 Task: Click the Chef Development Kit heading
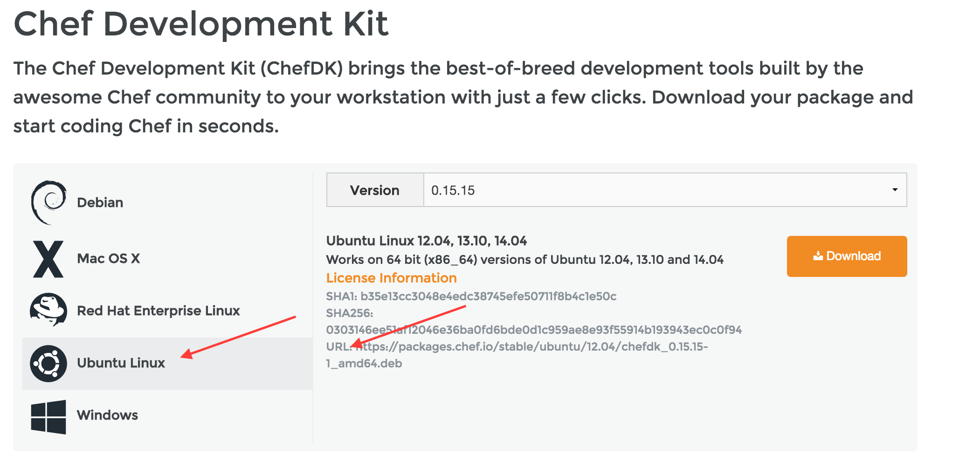pos(201,24)
